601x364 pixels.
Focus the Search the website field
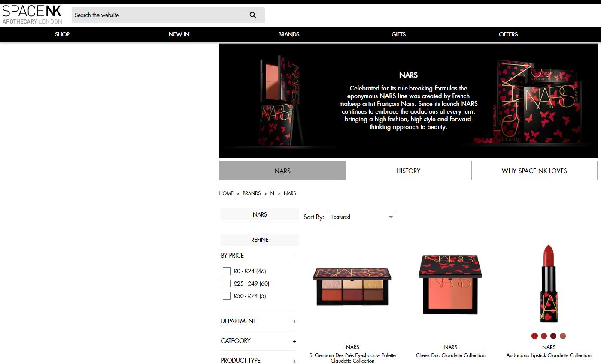pyautogui.click(x=159, y=15)
